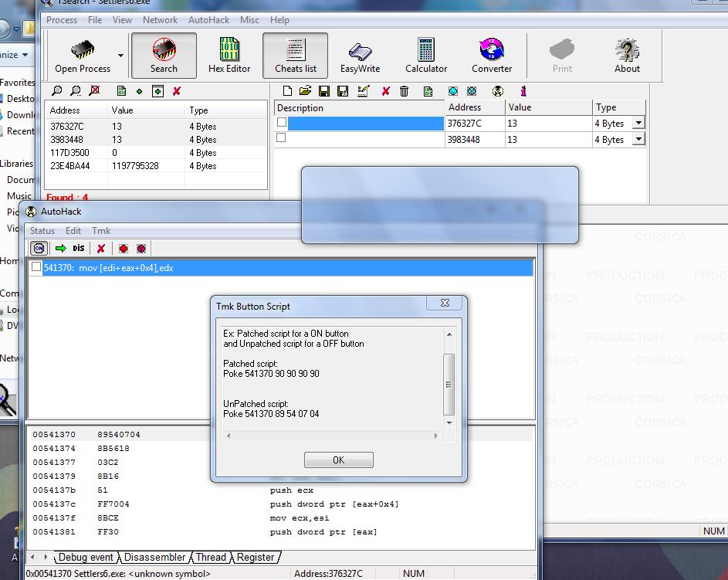Switch to the Register tab
Viewport: 728px width, 580px height.
[256, 557]
